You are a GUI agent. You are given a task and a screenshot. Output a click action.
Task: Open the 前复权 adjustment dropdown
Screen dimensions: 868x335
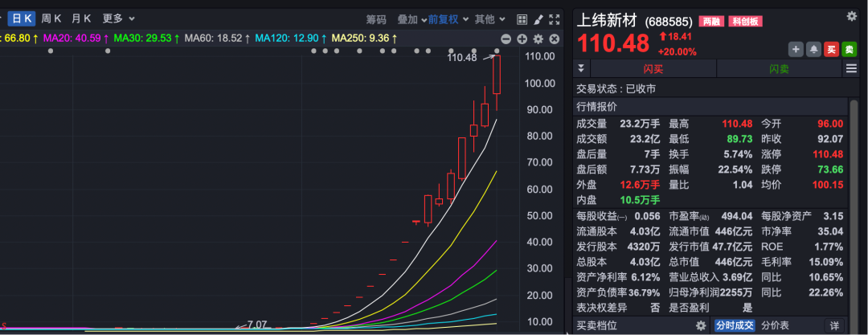coord(448,19)
